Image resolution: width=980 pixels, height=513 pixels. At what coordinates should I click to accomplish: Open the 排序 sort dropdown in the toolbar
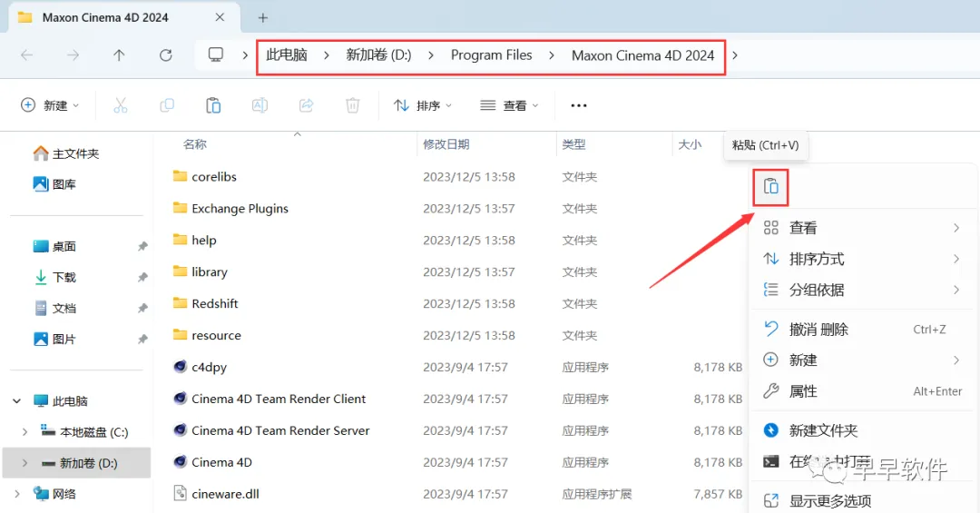click(x=423, y=105)
